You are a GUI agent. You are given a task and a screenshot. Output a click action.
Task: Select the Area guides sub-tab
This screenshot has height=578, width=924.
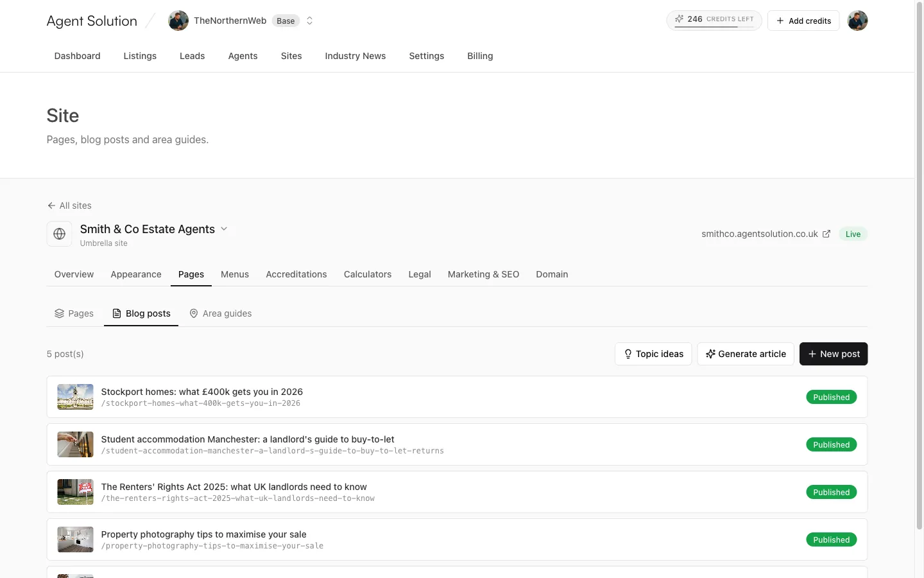coord(221,313)
